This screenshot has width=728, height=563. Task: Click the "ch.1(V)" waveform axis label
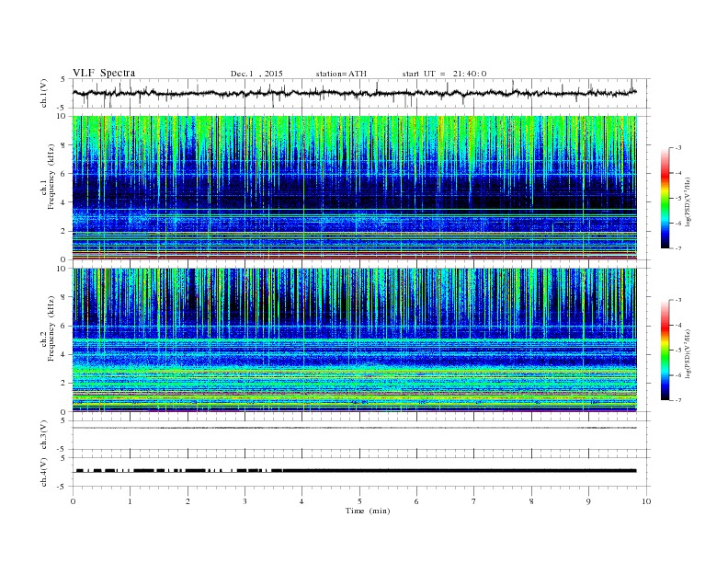pos(44,93)
